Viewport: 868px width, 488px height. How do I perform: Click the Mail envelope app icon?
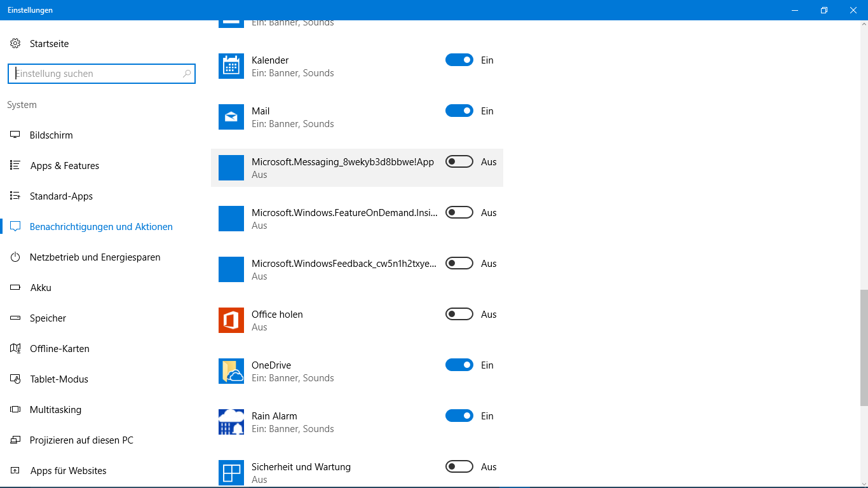231,117
